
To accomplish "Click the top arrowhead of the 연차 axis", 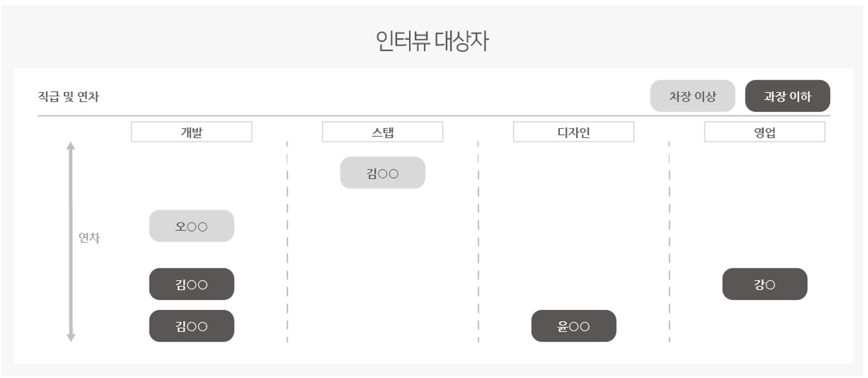I will [71, 146].
